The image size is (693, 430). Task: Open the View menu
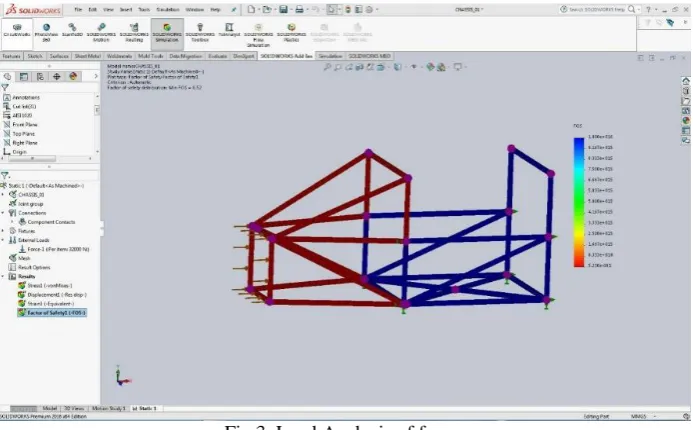108,9
